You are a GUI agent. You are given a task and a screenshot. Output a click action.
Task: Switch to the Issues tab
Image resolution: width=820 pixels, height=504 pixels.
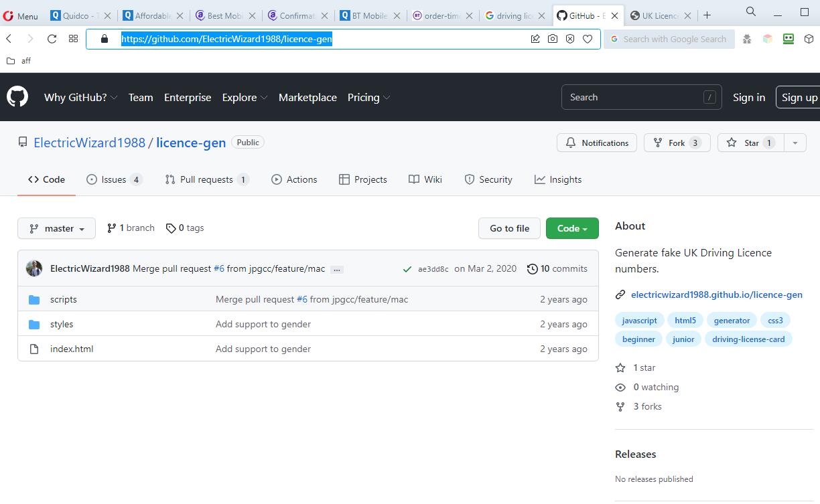coord(114,179)
